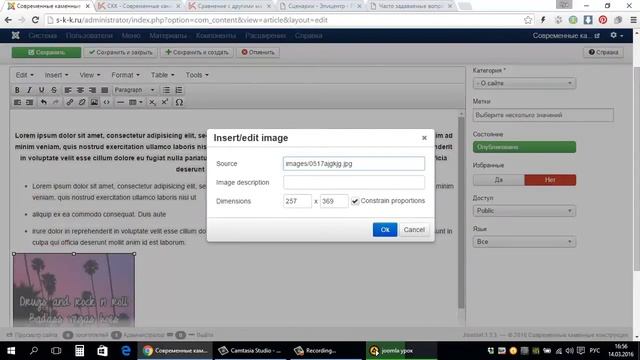Screen dimensions: 640x360
Task: Click the Joomla logo icon
Action: pyautogui.click(x=16, y=36)
